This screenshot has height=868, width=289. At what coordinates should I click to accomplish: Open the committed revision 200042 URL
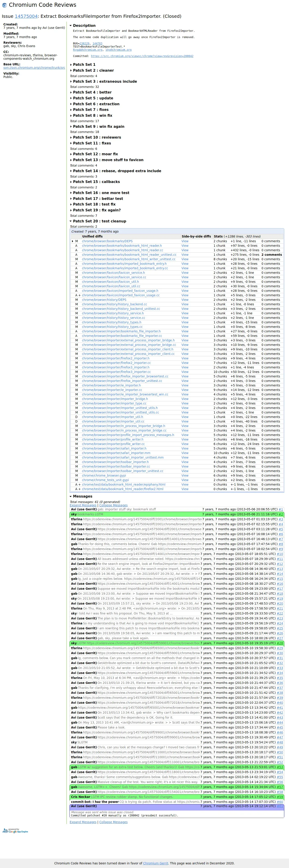pos(142,56)
